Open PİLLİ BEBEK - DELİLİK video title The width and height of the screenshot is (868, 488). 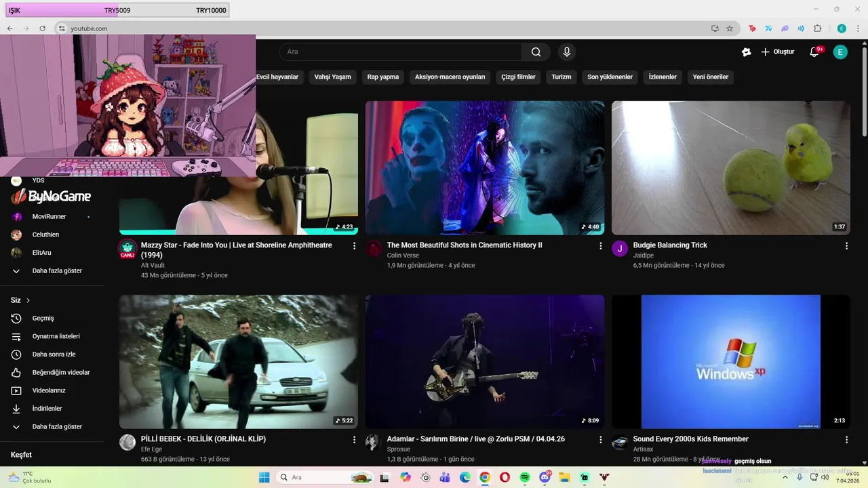[203, 439]
